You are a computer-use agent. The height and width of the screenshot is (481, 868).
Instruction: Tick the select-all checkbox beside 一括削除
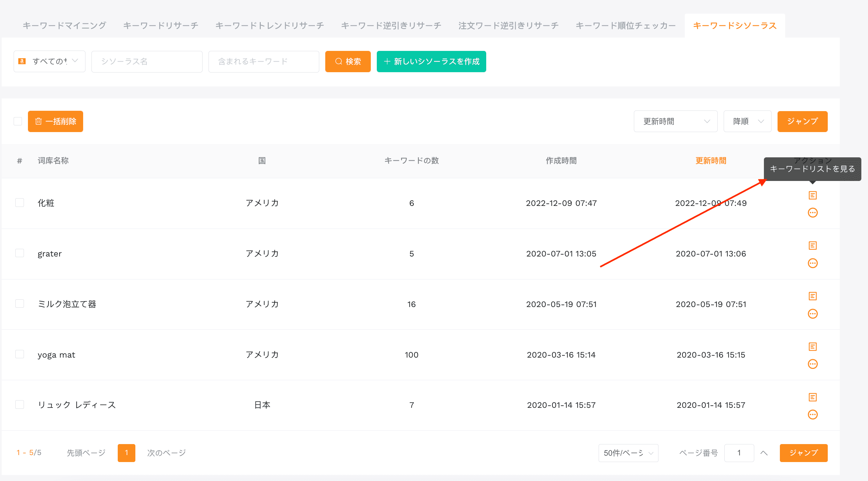[x=18, y=121]
